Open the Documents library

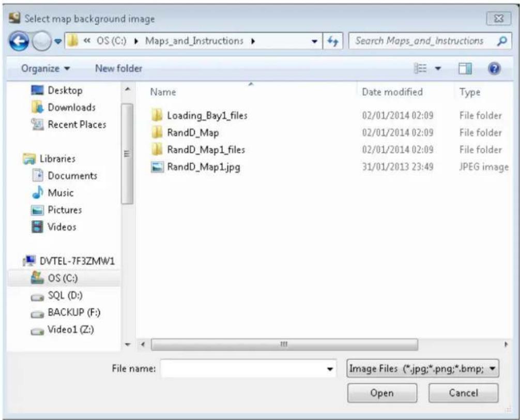tap(65, 175)
